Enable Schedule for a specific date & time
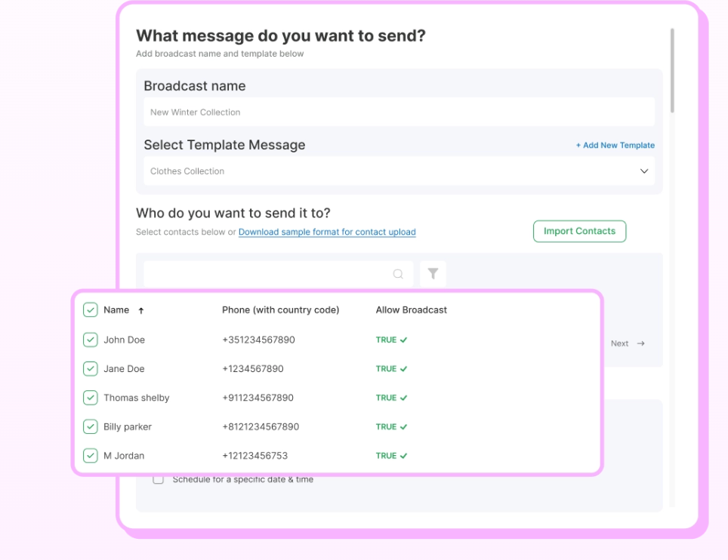The width and height of the screenshot is (728, 560). click(x=158, y=478)
